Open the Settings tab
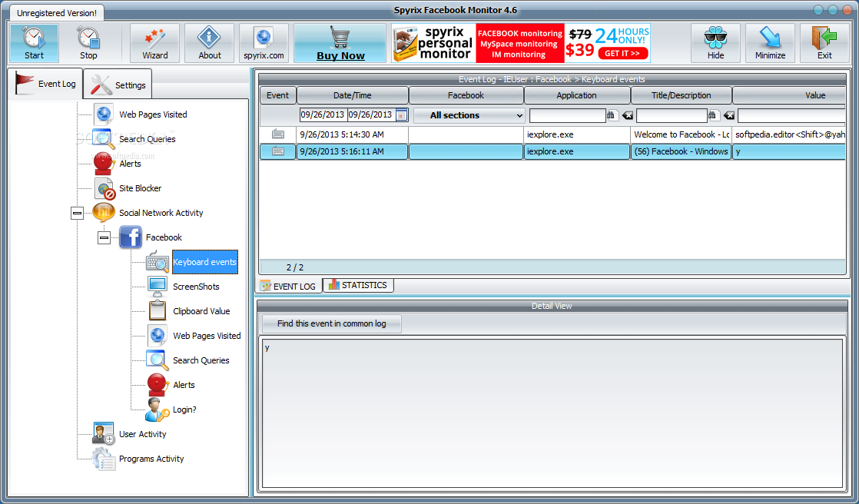The image size is (859, 504). [x=118, y=85]
